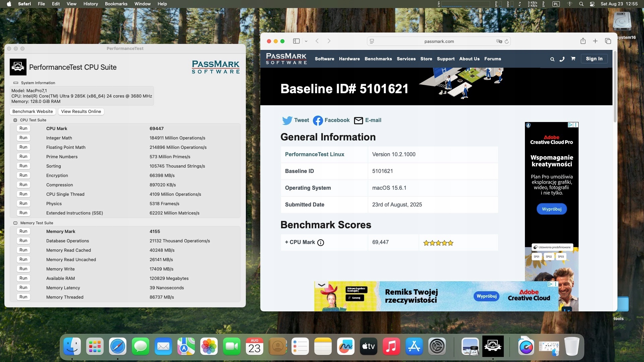Open the Bookmarks menu in the menu bar
The image size is (644, 362).
coord(116,4)
